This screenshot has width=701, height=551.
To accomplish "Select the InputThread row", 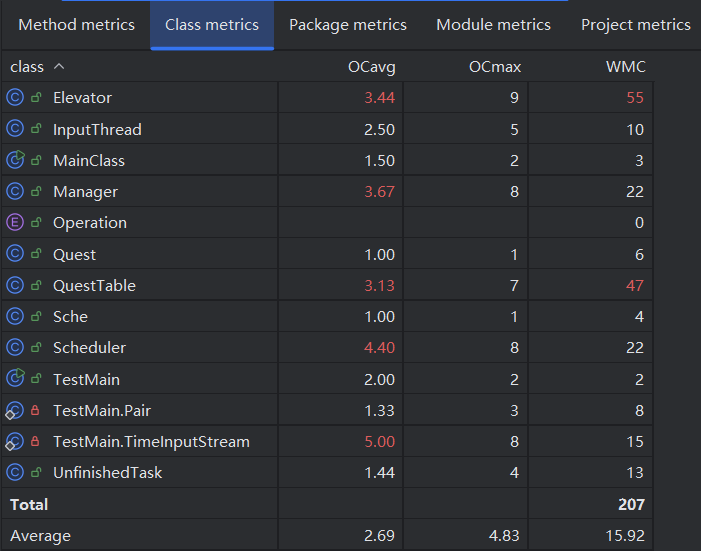I will coord(97,129).
